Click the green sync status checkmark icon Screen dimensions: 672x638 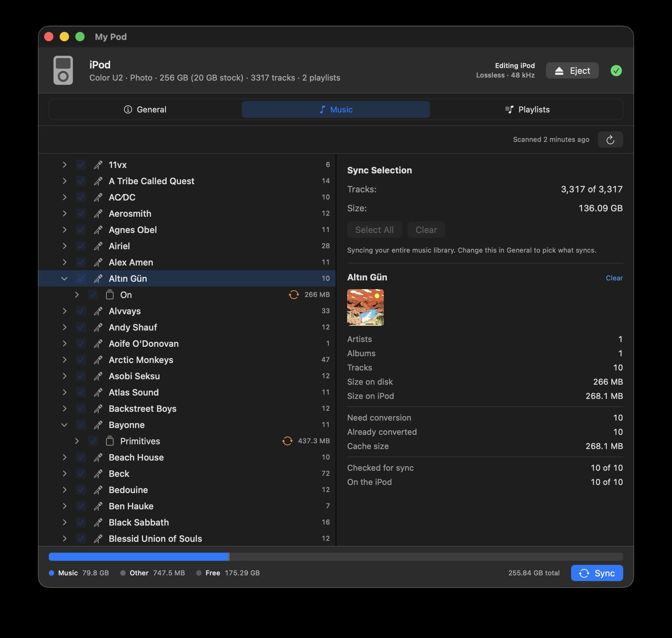tap(616, 71)
